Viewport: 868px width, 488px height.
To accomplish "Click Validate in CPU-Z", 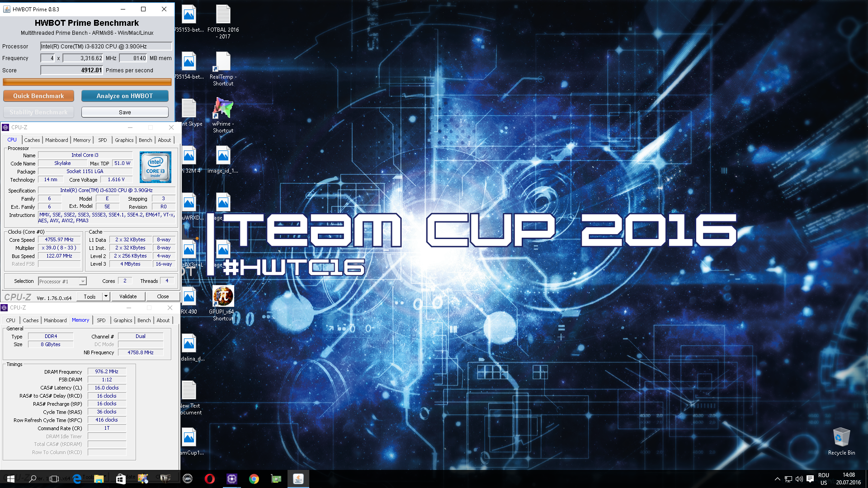I will click(128, 296).
